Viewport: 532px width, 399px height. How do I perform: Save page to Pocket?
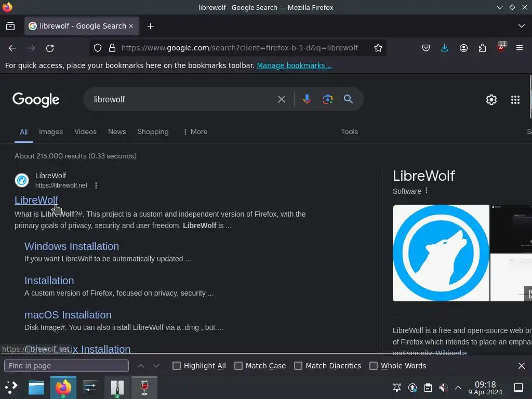pyautogui.click(x=426, y=48)
